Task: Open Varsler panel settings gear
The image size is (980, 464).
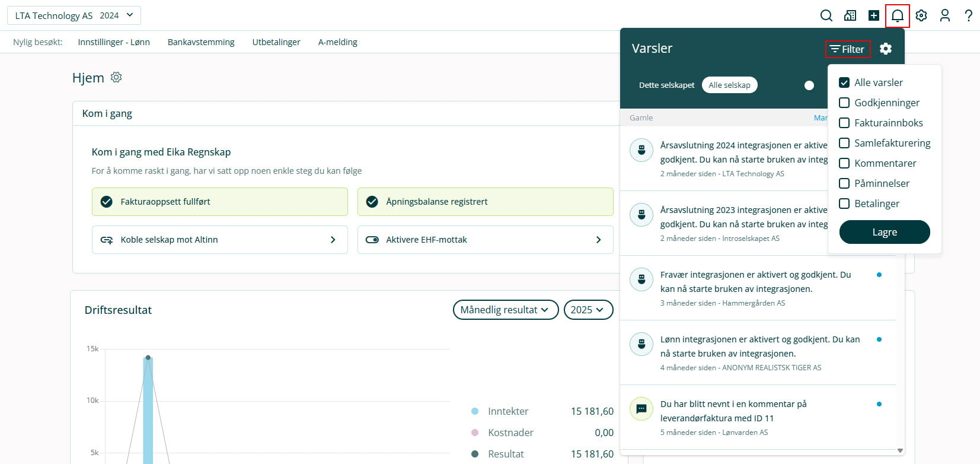Action: click(886, 49)
